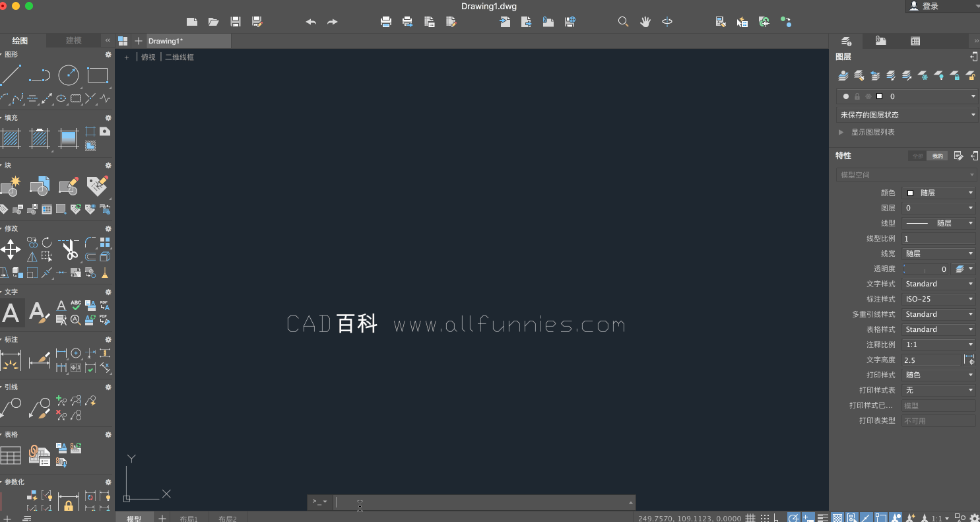
Task: Toggle polar tracking in status bar
Action: pos(794,518)
